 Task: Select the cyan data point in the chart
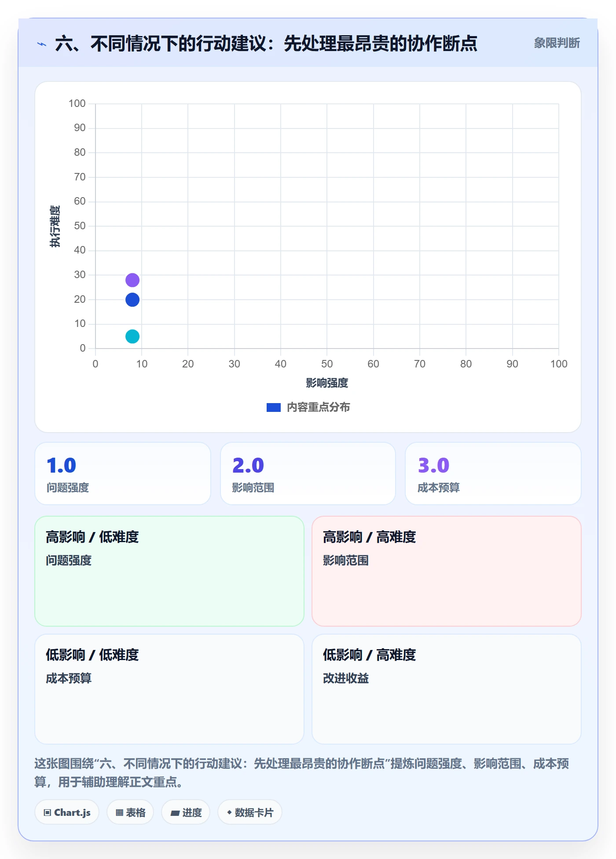[x=132, y=336]
